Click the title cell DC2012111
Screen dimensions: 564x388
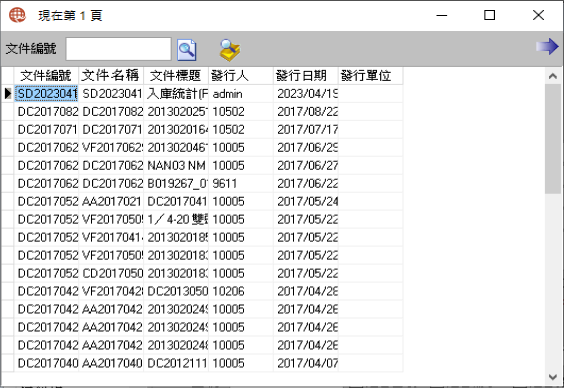[176, 364]
